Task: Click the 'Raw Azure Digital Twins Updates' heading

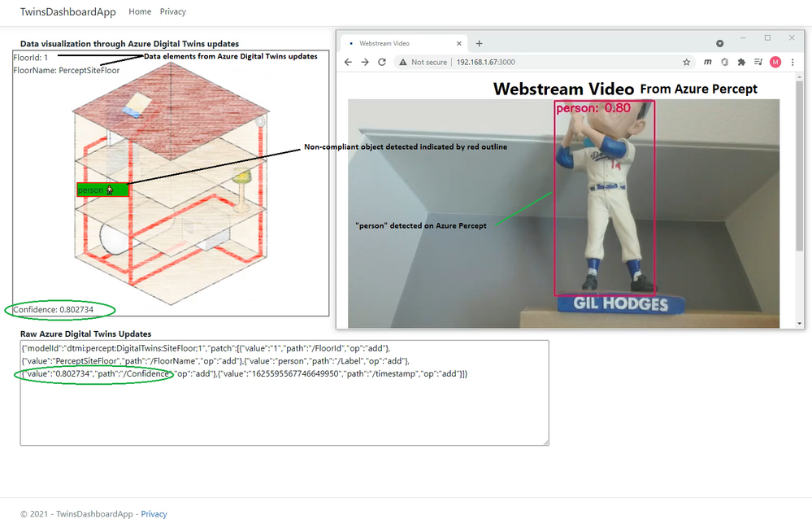Action: (x=86, y=334)
